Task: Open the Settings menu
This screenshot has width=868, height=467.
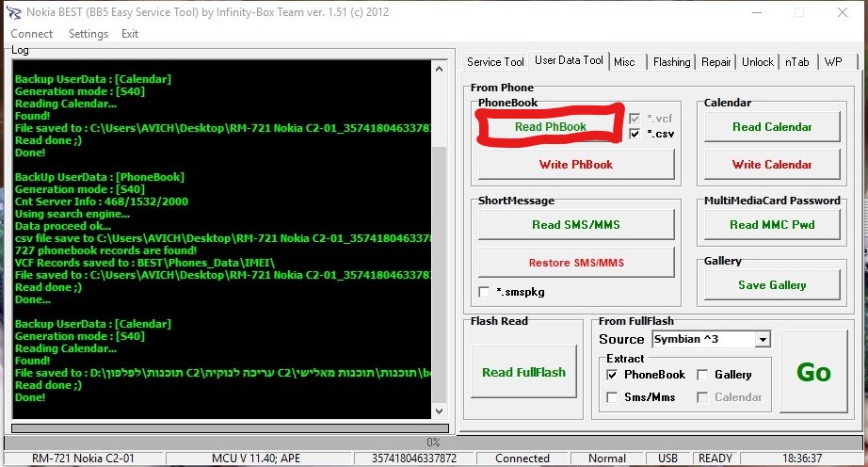Action: 88,34
